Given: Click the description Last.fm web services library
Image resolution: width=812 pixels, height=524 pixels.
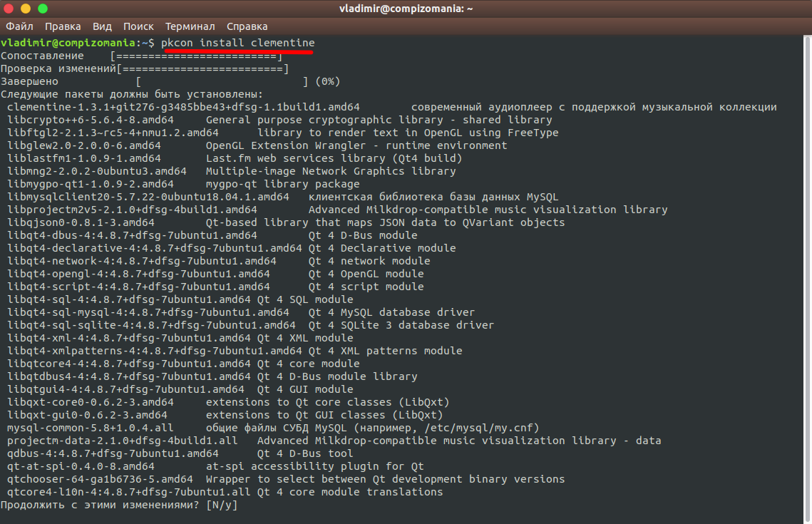Looking at the screenshot, I should tap(334, 158).
